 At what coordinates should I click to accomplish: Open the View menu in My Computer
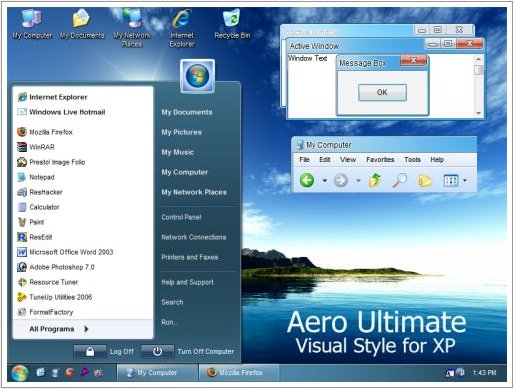pyautogui.click(x=348, y=160)
